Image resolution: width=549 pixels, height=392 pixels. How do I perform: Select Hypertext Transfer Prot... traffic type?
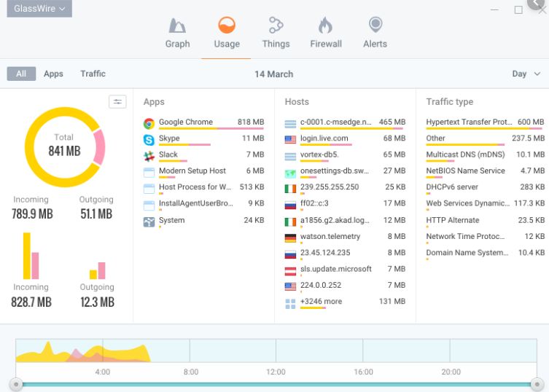pos(486,123)
